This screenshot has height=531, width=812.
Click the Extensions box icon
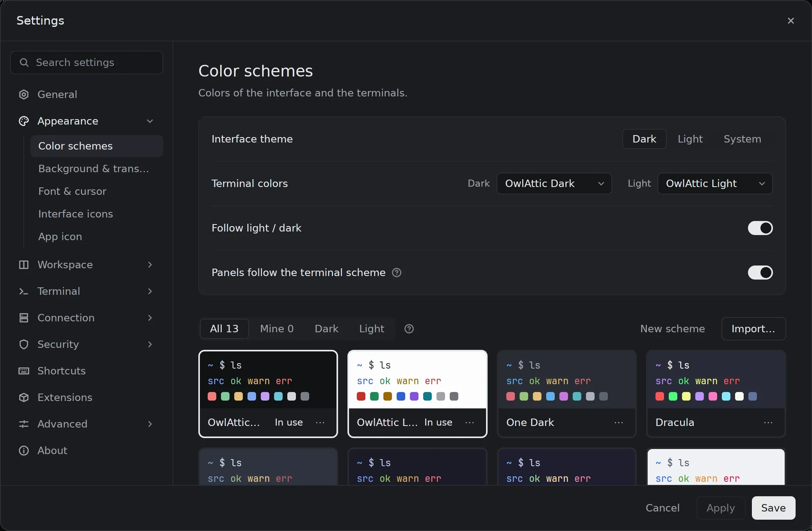(x=24, y=397)
